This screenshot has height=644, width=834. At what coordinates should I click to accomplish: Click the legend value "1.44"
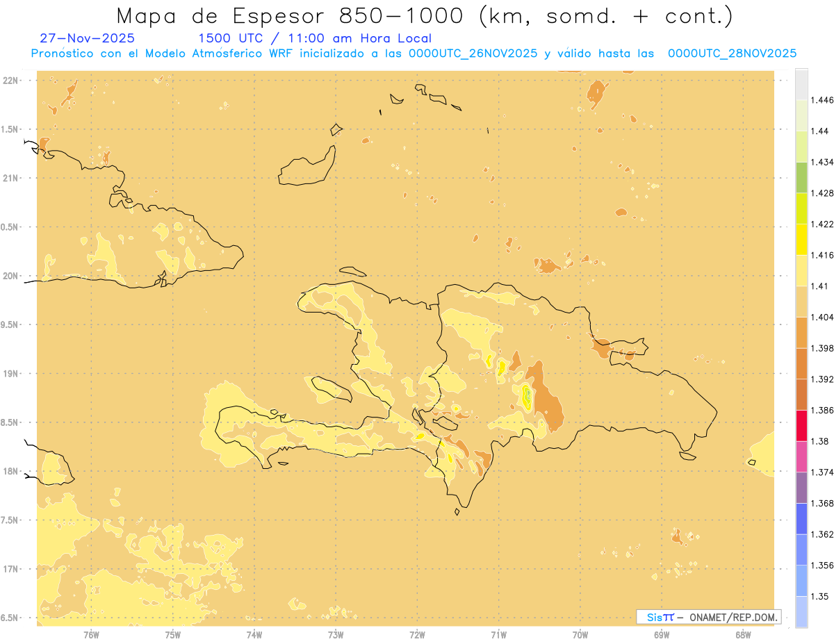pyautogui.click(x=820, y=131)
